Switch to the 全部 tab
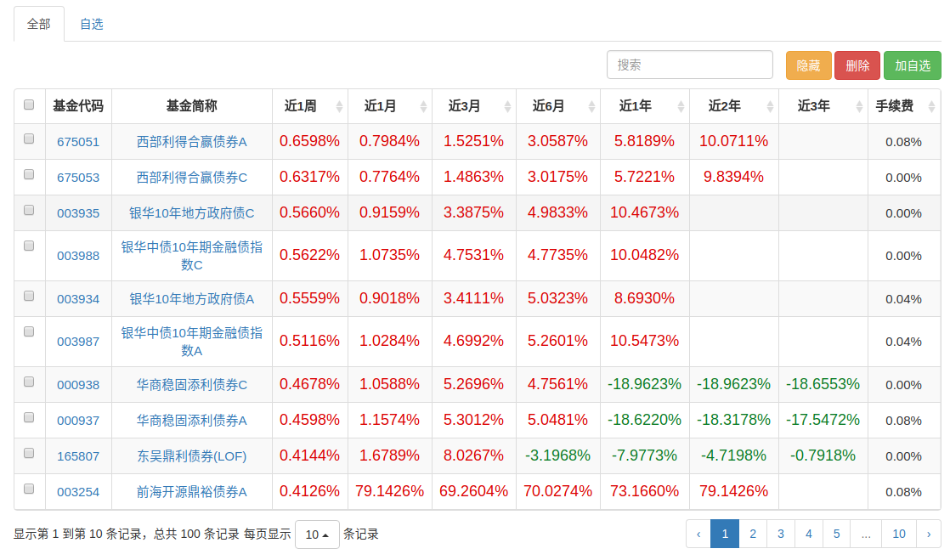The width and height of the screenshot is (950, 560). (39, 25)
